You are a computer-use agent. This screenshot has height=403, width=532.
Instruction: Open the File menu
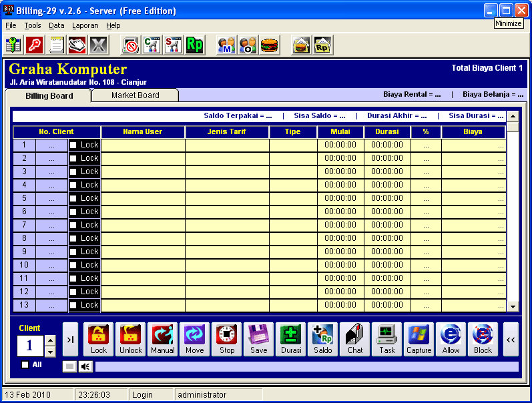pos(11,25)
